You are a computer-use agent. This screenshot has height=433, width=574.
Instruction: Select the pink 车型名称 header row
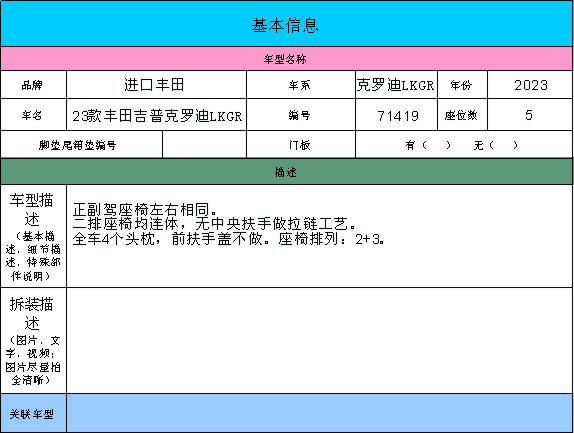(286, 59)
